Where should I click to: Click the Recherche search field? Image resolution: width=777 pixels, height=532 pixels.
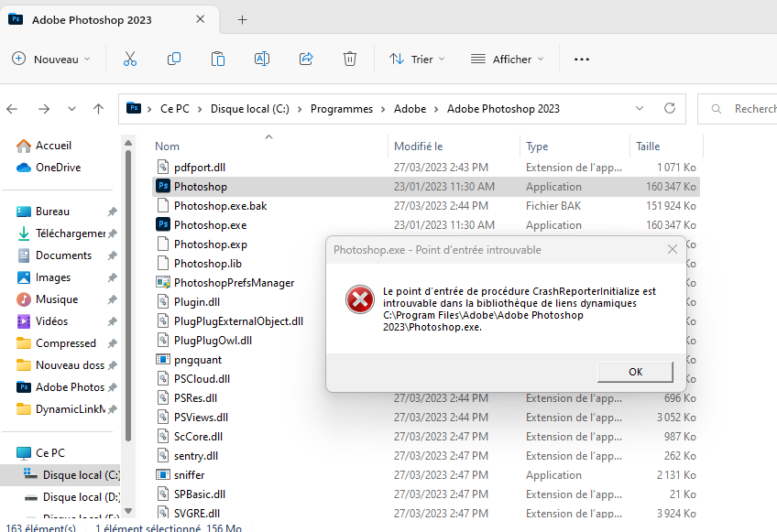738,108
